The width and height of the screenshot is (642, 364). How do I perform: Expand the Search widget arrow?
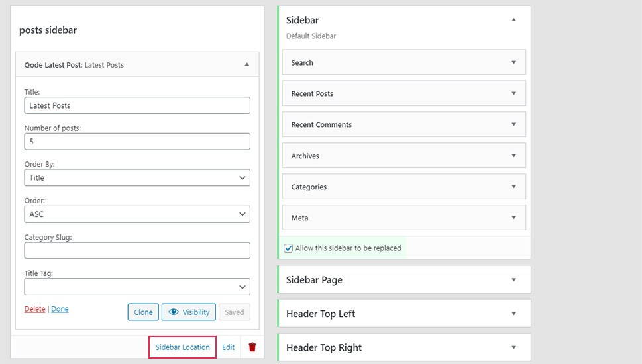[x=514, y=62]
